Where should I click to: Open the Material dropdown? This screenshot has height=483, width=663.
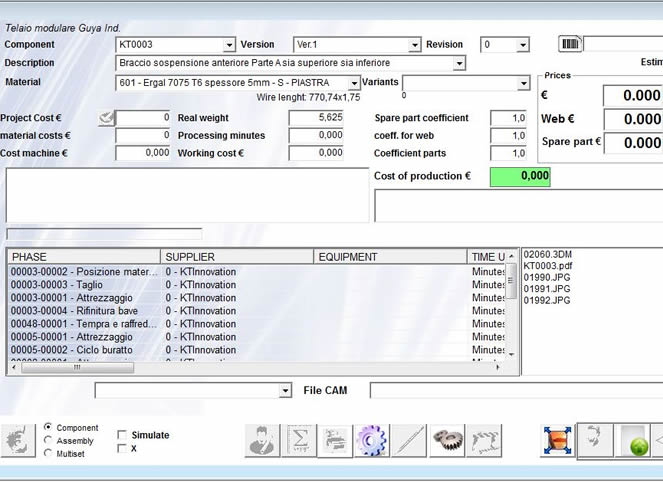[354, 83]
